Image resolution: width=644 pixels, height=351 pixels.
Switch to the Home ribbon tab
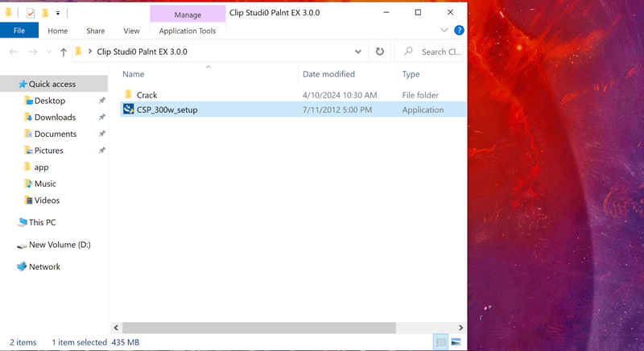tap(57, 31)
